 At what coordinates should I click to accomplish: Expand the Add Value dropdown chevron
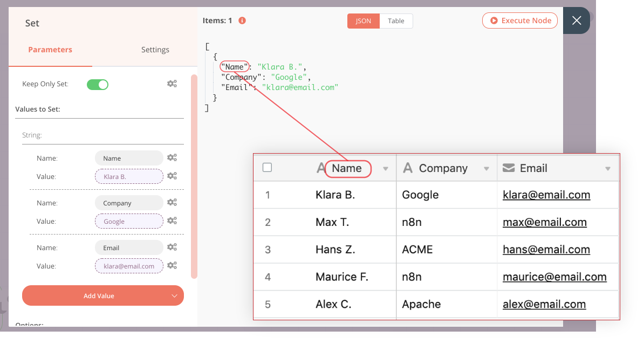pos(174,295)
